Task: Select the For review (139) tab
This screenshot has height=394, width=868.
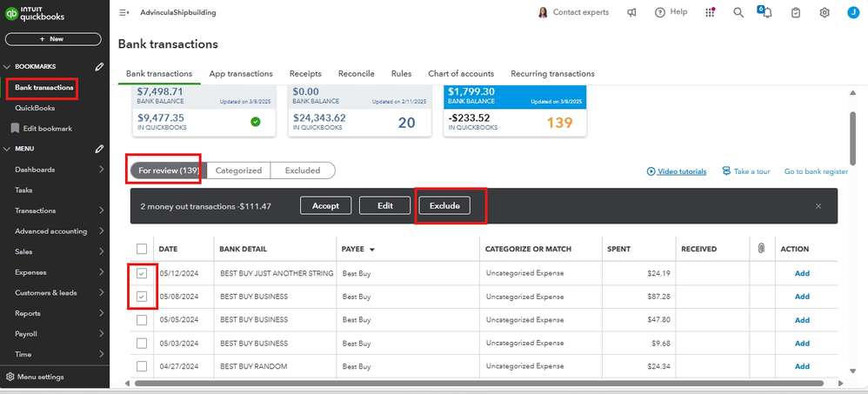Action: click(168, 170)
